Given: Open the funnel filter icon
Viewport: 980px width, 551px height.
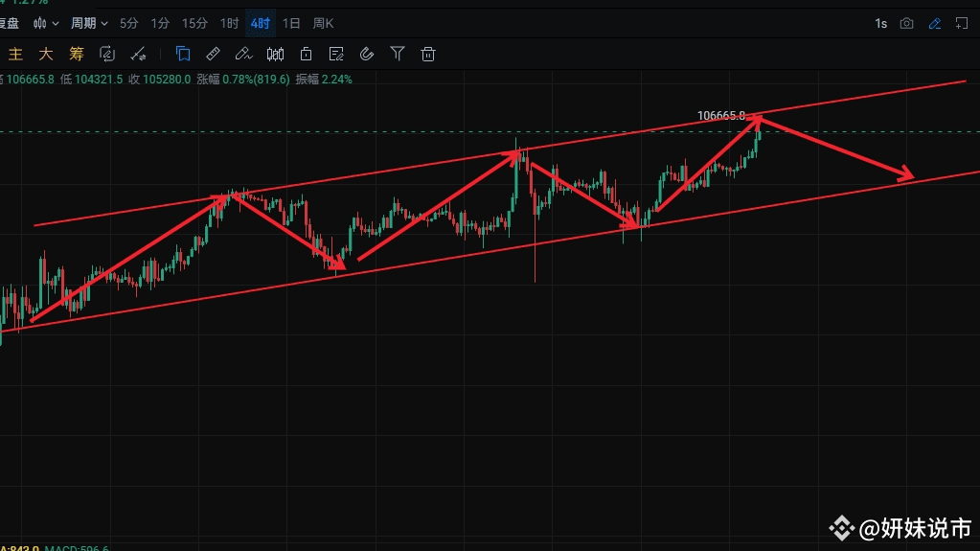Looking at the screenshot, I should point(398,55).
